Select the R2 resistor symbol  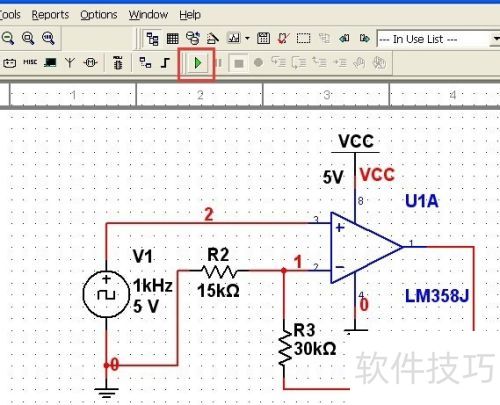click(x=219, y=271)
